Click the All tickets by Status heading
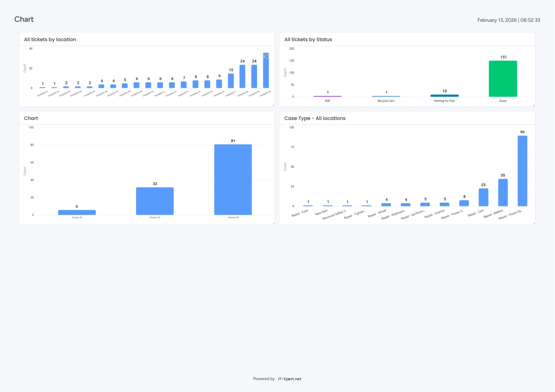The image size is (555, 392). (x=308, y=39)
